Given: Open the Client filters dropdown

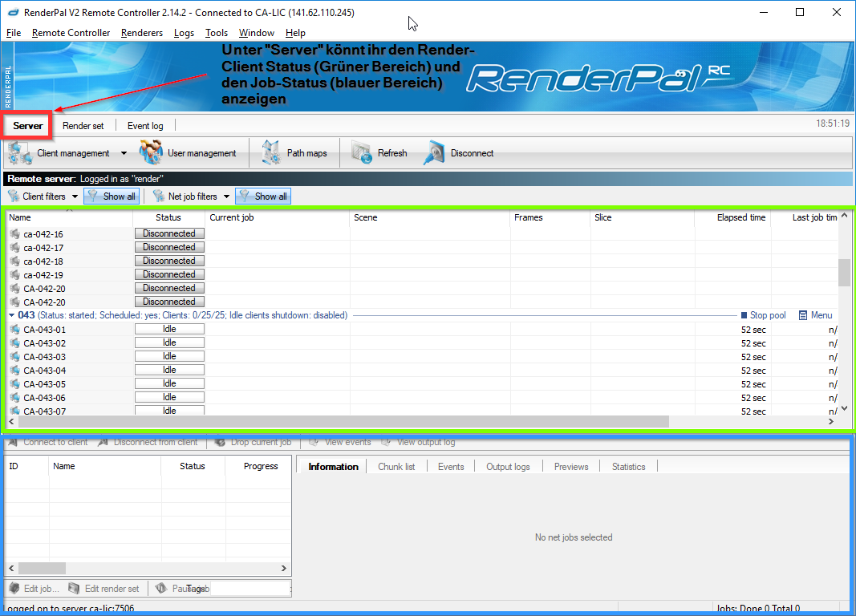Looking at the screenshot, I should pos(75,197).
